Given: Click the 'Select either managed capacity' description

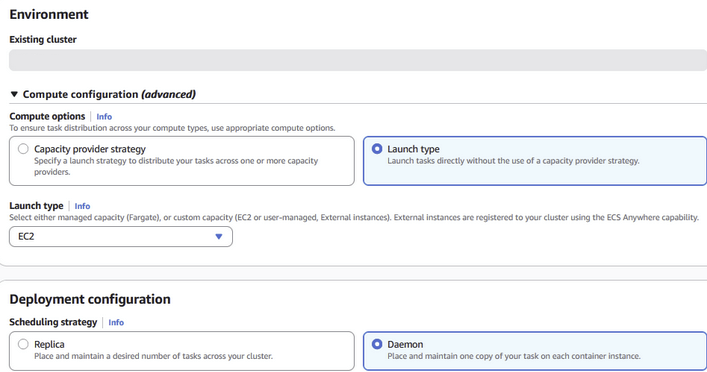Looking at the screenshot, I should [x=354, y=217].
